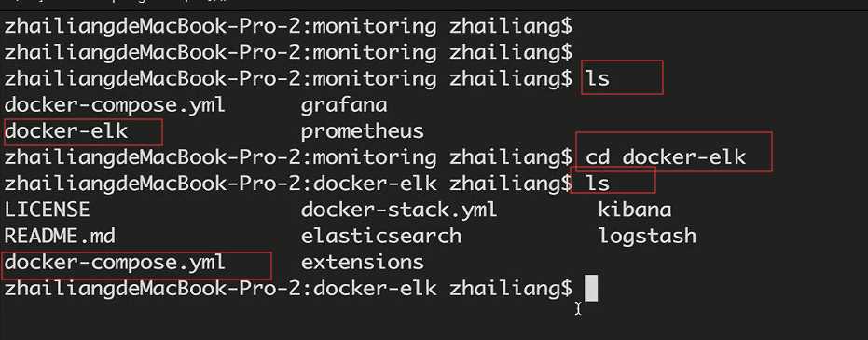This screenshot has height=340, width=868.
Task: Click the docker-stack.yml file name
Action: pos(399,211)
